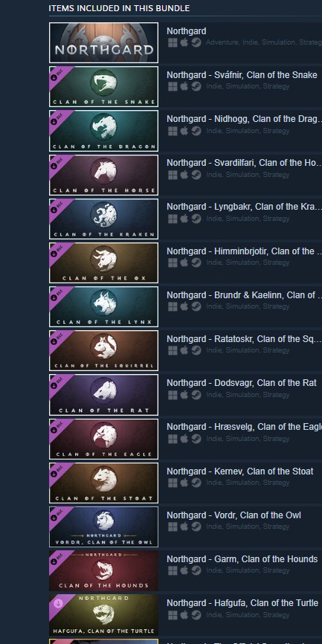
Task: Open the Northgard base game thumbnail
Action: [103, 42]
